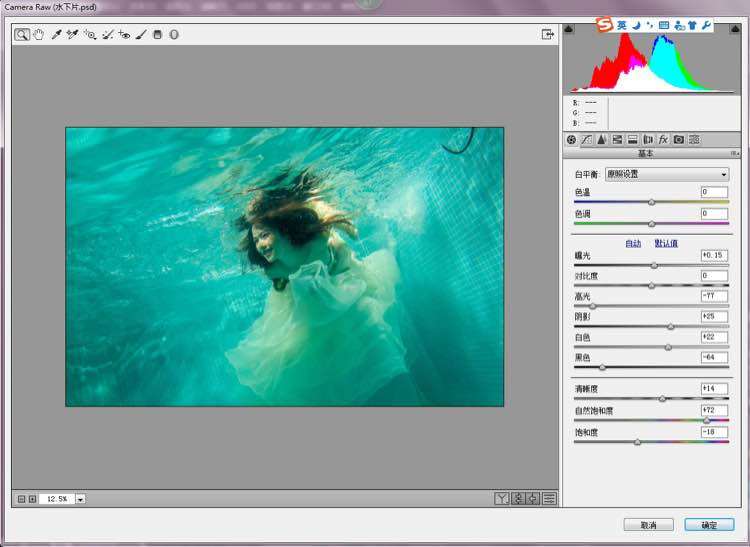The width and height of the screenshot is (750, 547).
Task: Pick the White Balance eyedropper tool
Action: click(x=56, y=34)
